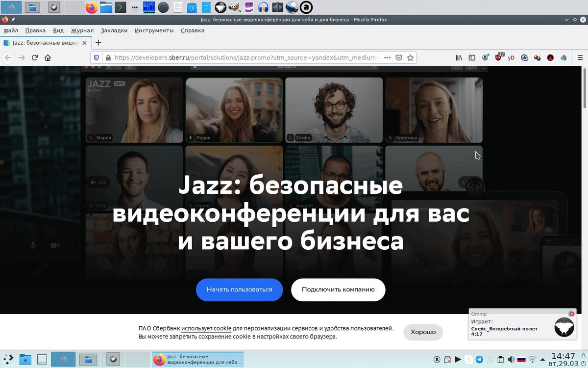This screenshot has width=588, height=368.
Task: Open the Firefox hamburger menu
Action: 580,57
